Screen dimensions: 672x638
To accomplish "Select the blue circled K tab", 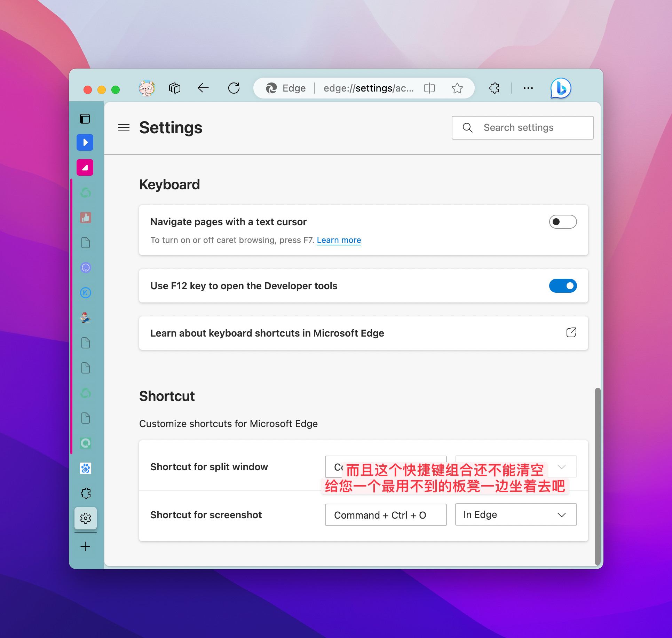I will (86, 293).
